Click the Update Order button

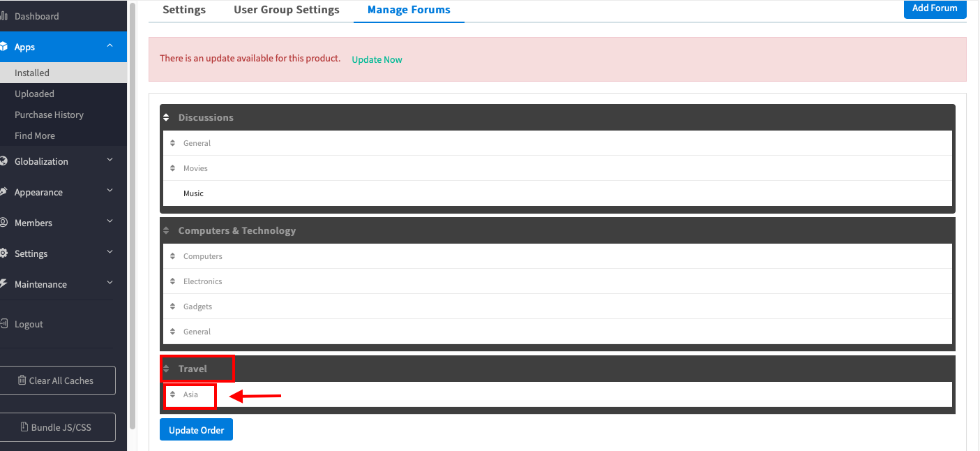[196, 430]
